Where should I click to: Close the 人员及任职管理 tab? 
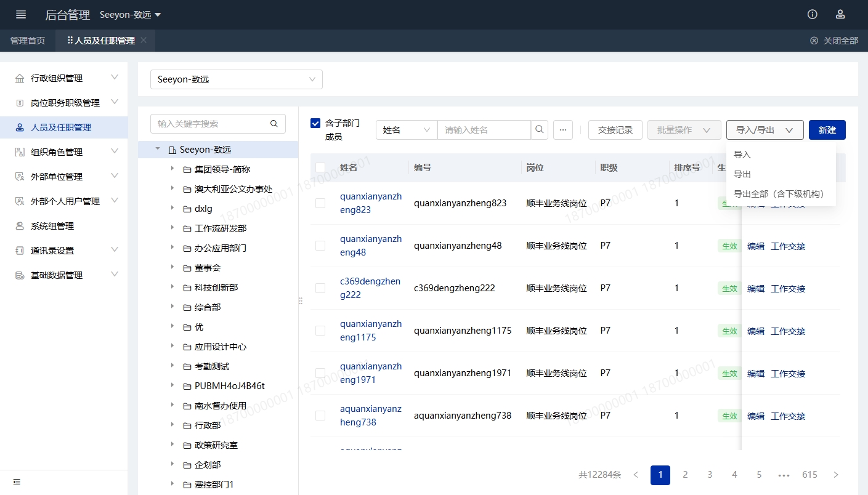click(x=144, y=41)
